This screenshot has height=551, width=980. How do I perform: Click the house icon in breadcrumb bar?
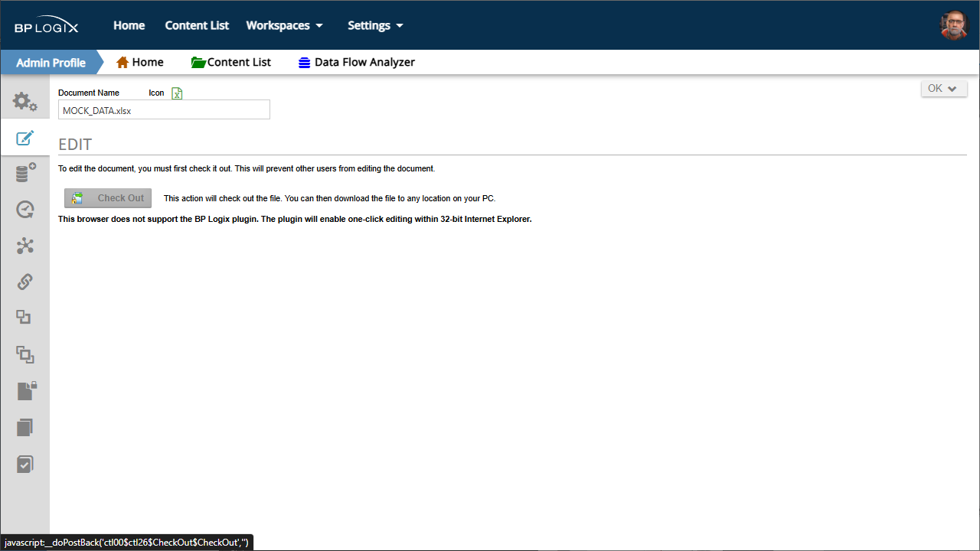coord(122,62)
